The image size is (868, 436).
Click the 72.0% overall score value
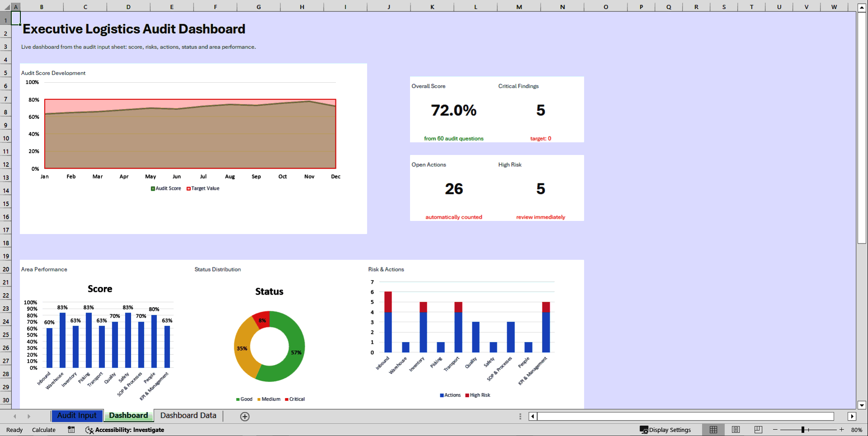tap(453, 110)
